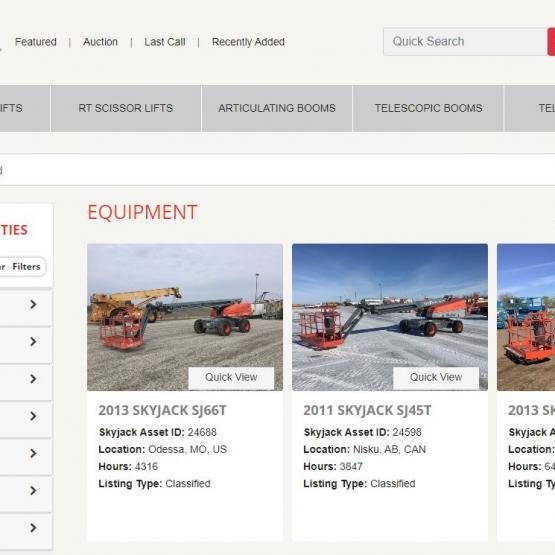Expand the first sidebar filter chevron

pos(33,304)
